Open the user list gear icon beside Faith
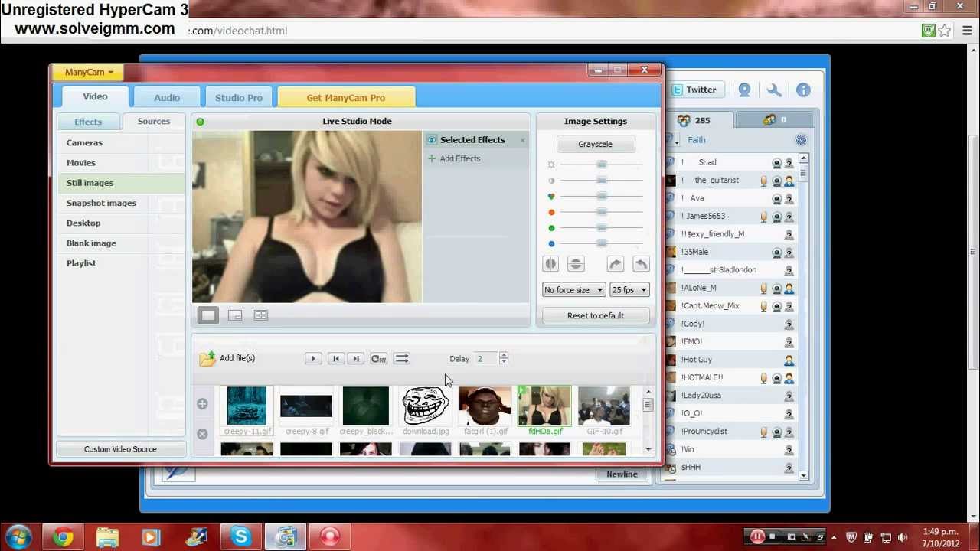Viewport: 980px width, 551px height. (801, 140)
